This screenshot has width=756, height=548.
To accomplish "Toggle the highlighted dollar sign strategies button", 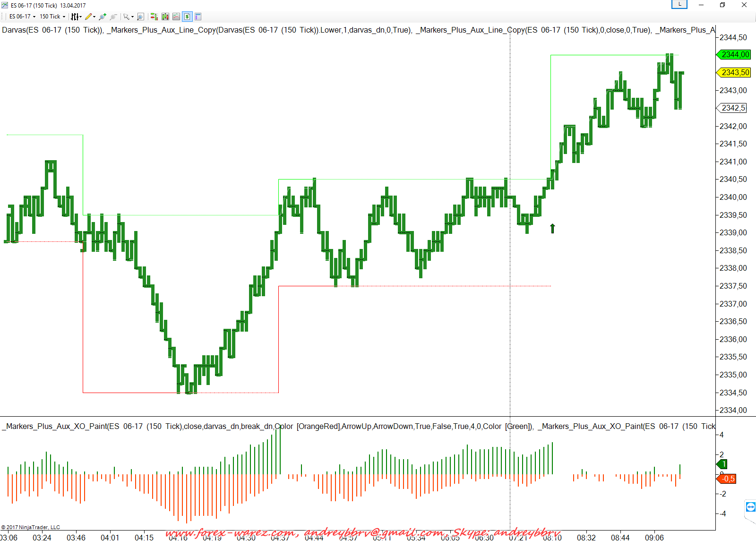I will coord(187,17).
